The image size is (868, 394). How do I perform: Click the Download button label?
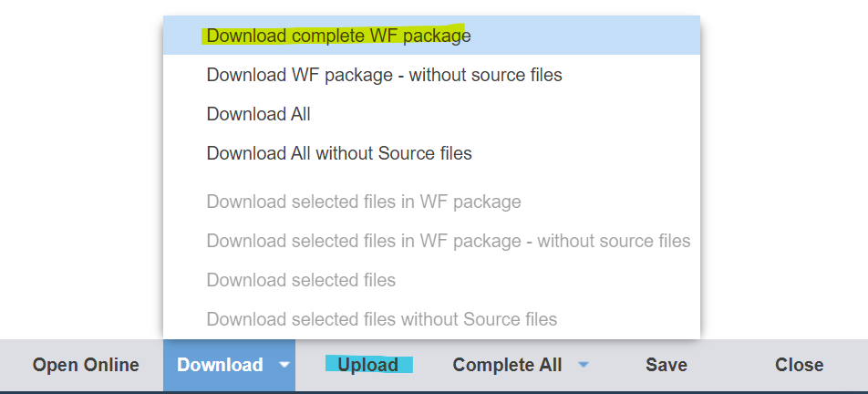click(220, 365)
